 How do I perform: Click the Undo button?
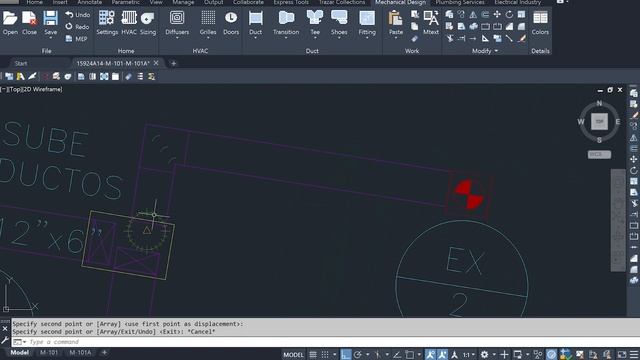[78, 15]
